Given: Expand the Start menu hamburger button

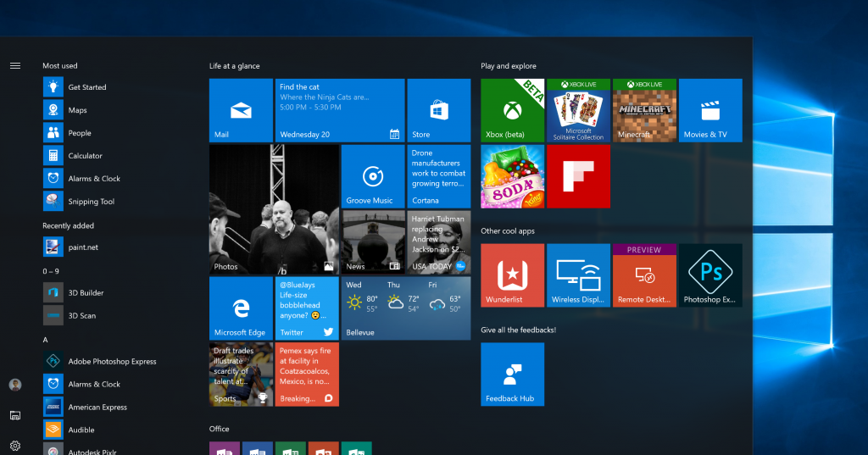Looking at the screenshot, I should tap(15, 66).
